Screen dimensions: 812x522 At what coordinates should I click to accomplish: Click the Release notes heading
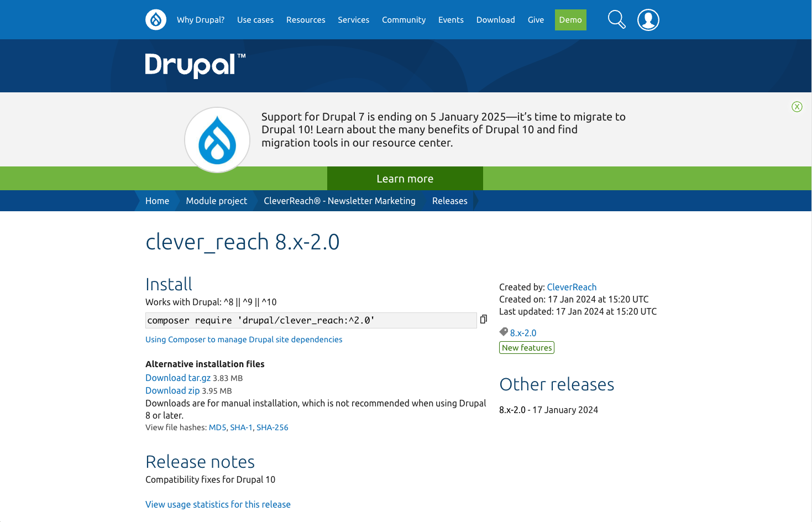point(200,462)
